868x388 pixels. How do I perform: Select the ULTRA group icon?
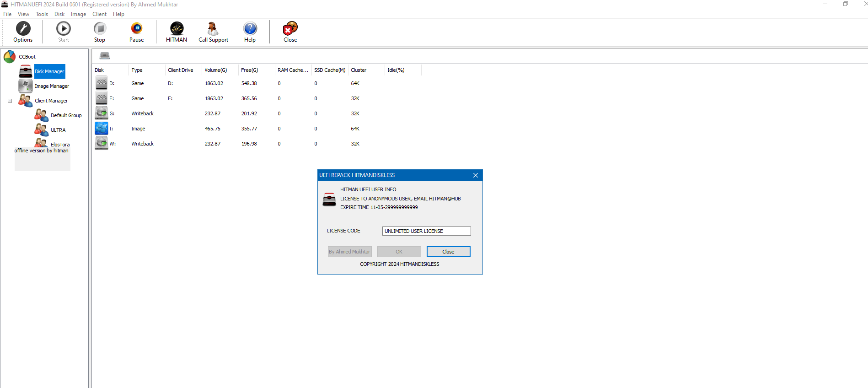42,130
